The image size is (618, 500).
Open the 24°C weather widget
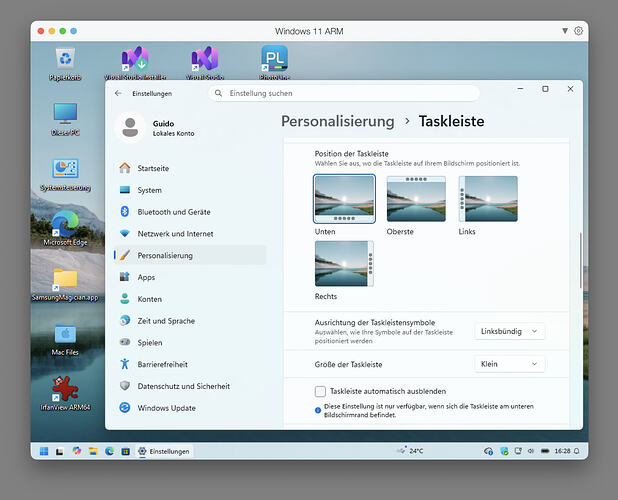click(410, 451)
